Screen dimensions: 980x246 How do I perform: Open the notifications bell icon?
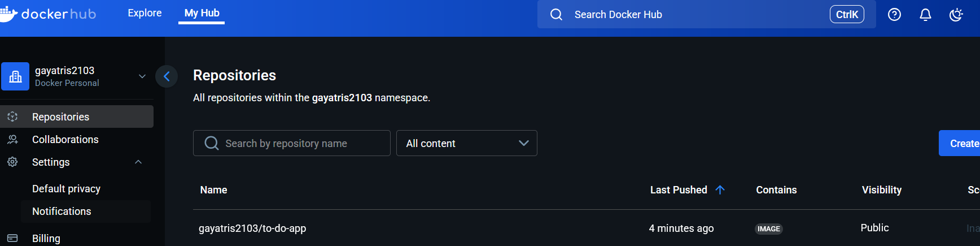tap(925, 15)
